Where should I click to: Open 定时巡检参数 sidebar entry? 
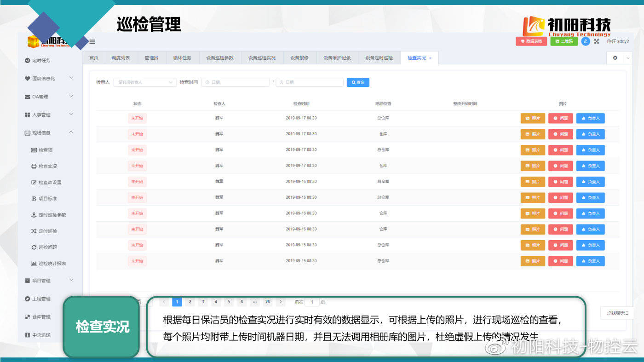point(49,215)
